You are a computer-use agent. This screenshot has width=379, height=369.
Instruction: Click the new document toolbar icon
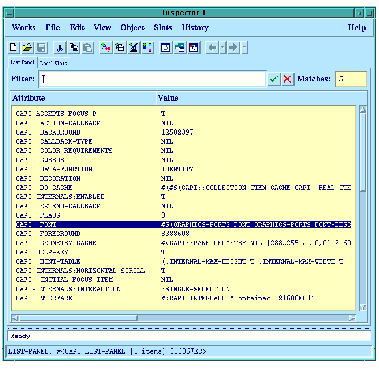point(14,47)
